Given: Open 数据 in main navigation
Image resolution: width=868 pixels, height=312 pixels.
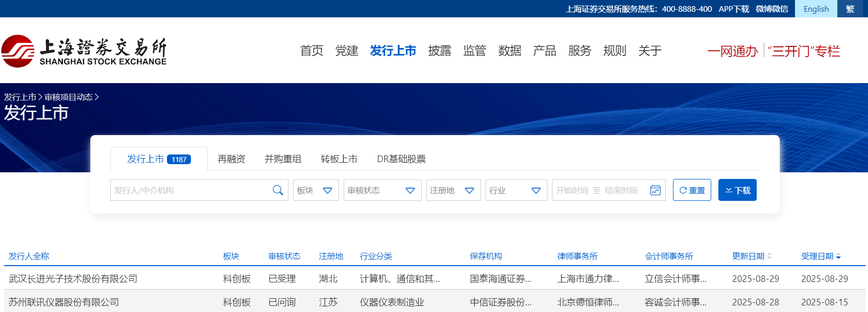Looking at the screenshot, I should pos(510,51).
